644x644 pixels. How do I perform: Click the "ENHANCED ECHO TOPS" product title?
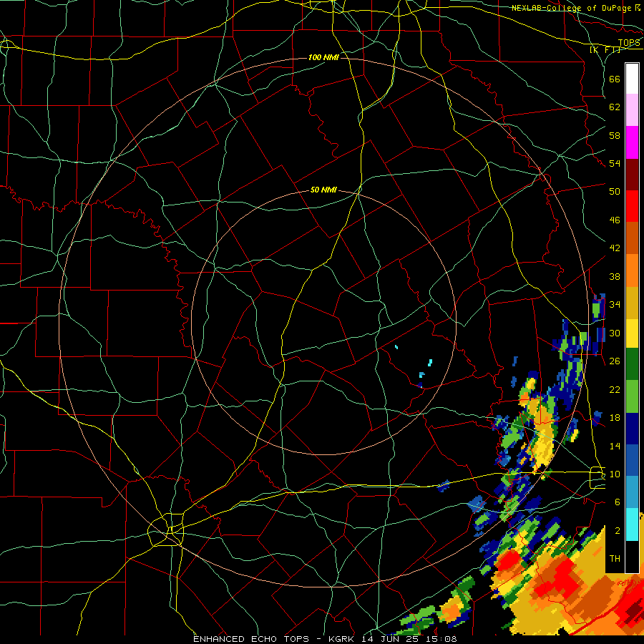point(251,639)
